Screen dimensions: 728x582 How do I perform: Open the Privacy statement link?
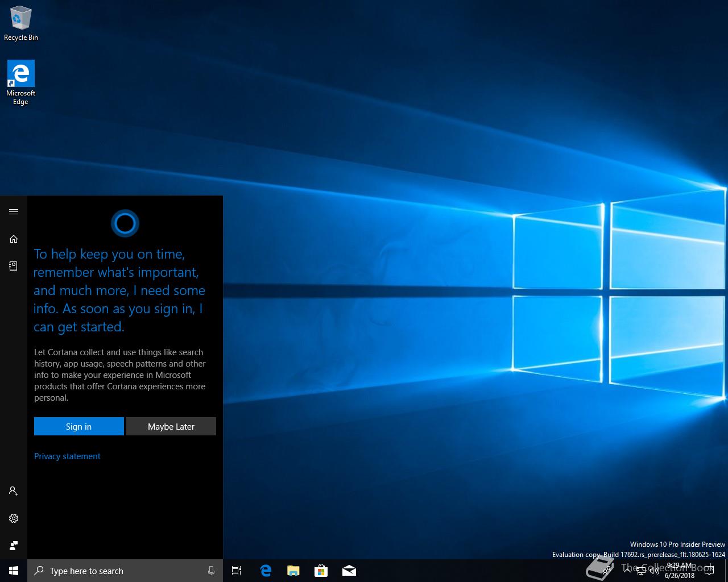click(x=67, y=456)
